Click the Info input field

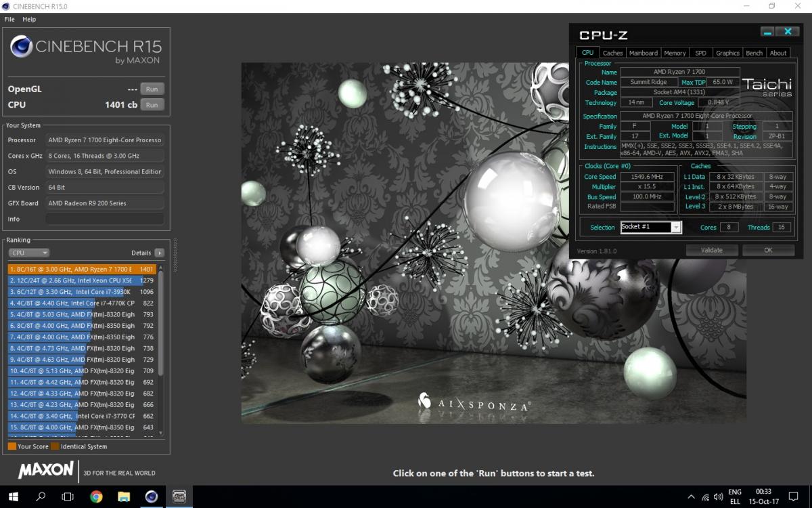105,219
